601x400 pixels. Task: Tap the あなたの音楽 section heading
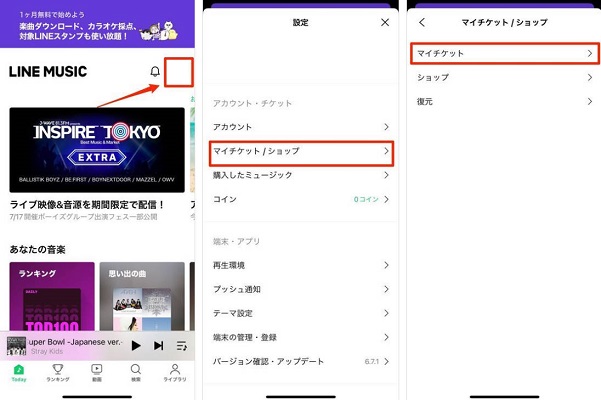[38, 249]
